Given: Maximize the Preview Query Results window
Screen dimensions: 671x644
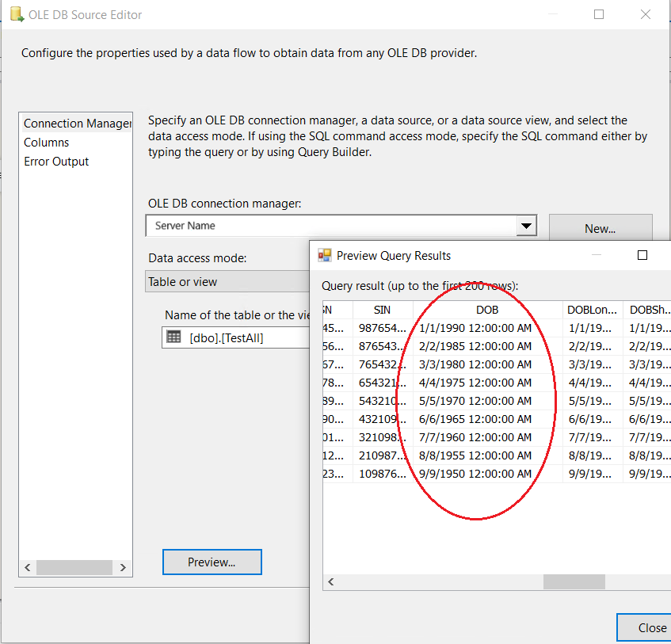Looking at the screenshot, I should pos(642,255).
